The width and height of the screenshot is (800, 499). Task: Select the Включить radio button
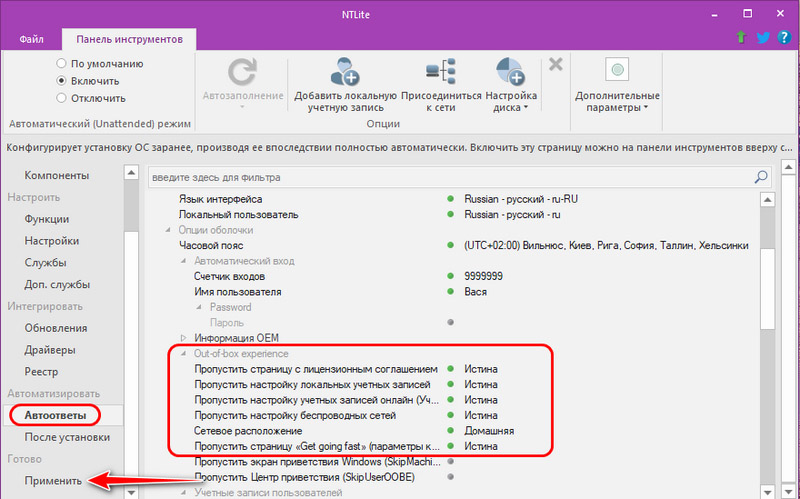(61, 81)
